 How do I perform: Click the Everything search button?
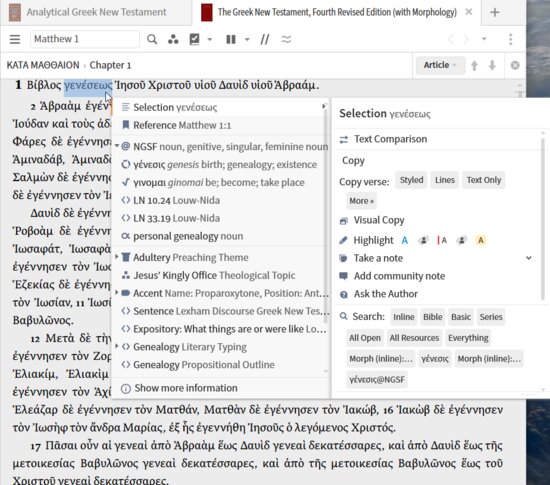point(468,338)
